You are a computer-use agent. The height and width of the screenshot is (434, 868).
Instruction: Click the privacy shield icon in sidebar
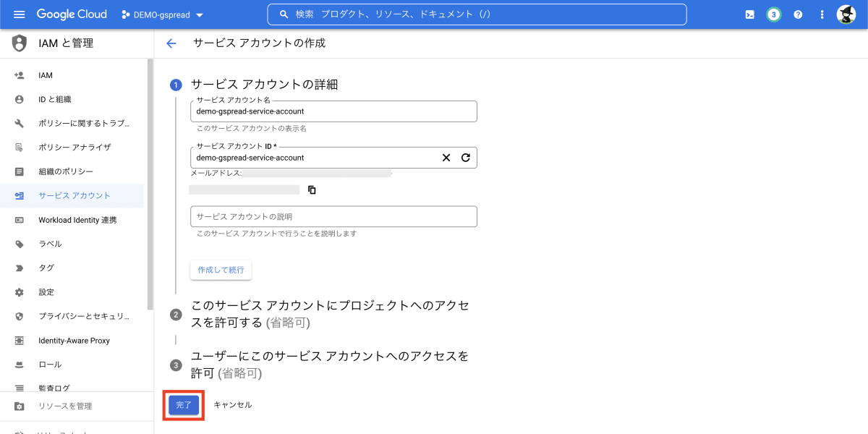[x=20, y=316]
